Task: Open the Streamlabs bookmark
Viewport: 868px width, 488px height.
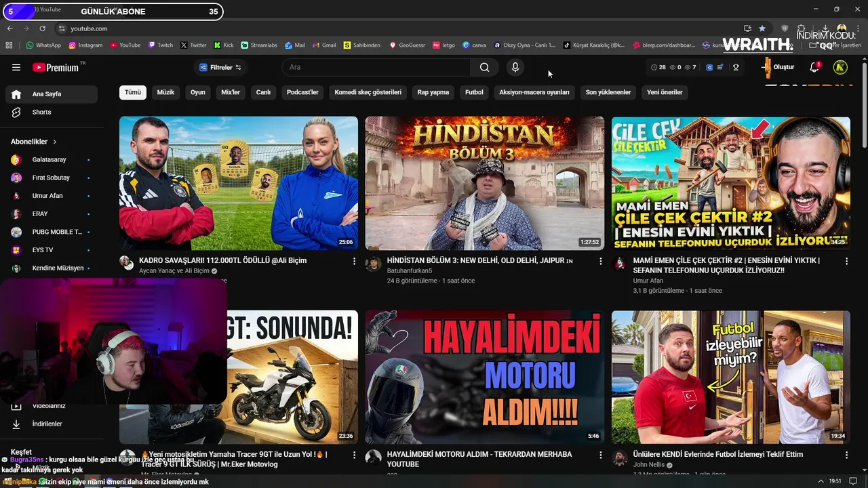Action: (x=259, y=45)
